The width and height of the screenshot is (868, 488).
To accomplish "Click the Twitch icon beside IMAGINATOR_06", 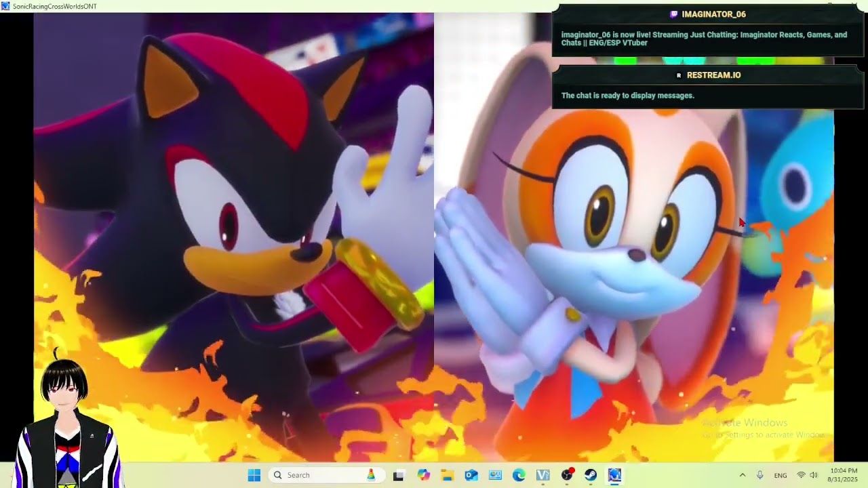I will click(x=673, y=14).
